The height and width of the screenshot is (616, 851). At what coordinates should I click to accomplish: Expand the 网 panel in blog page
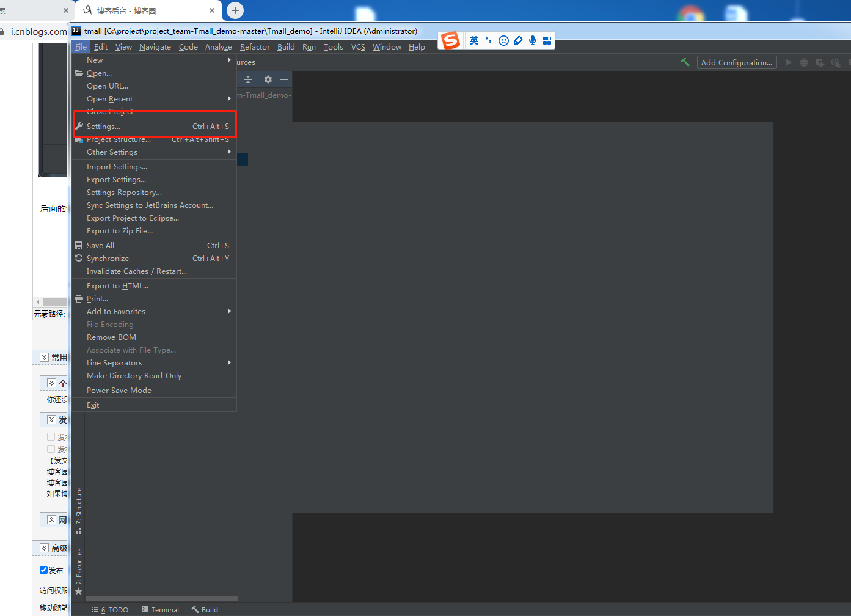click(52, 519)
